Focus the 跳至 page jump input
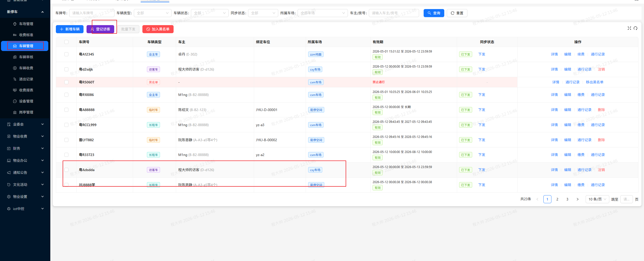The width and height of the screenshot is (644, 261). tap(626, 199)
